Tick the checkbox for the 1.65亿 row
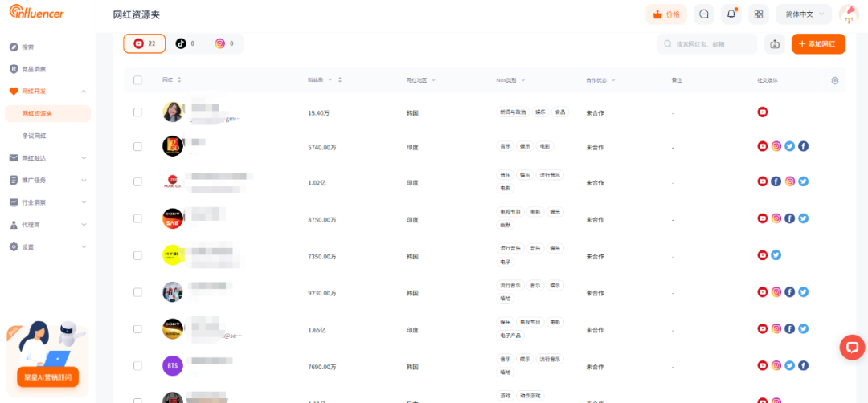Screen dimensions: 868x403 (x=138, y=329)
